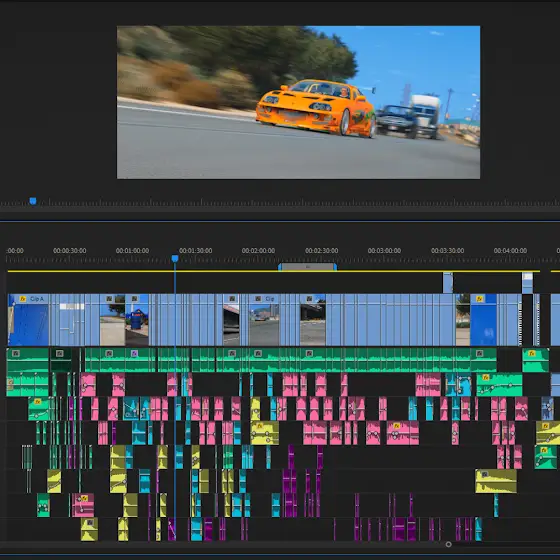Screen dimensions: 560x560
Task: Click the fx badge on the wide pink audio clip under 00:03:00:00
Action: click(x=396, y=426)
